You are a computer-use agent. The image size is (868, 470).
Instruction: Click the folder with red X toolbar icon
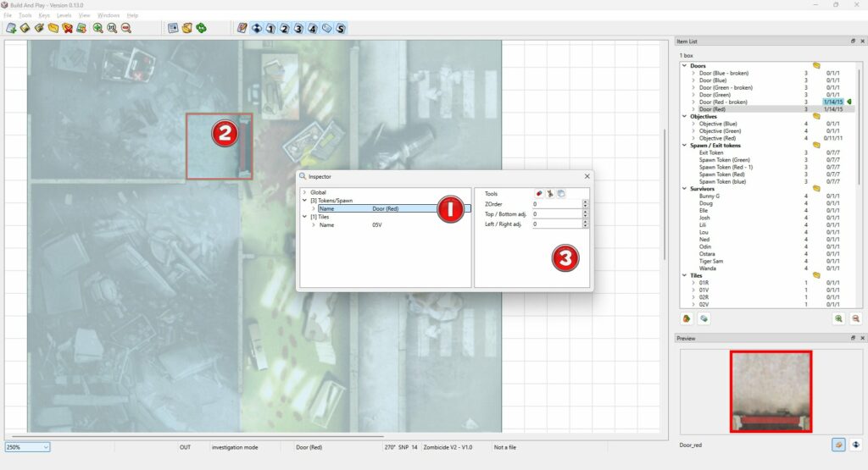(68, 28)
